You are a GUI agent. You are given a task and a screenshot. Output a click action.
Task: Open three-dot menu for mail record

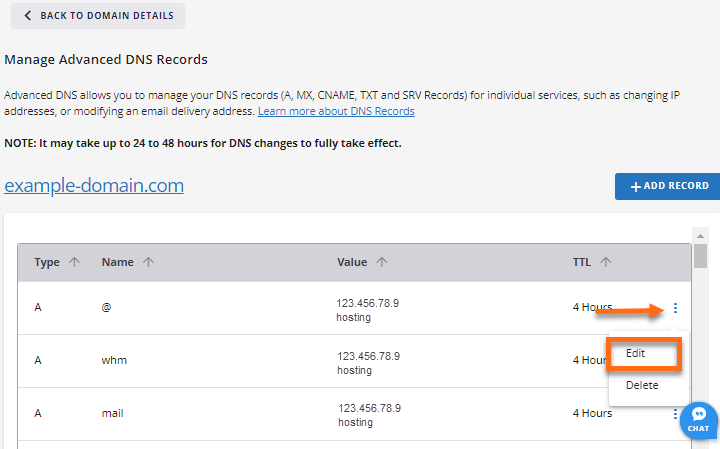coord(676,413)
